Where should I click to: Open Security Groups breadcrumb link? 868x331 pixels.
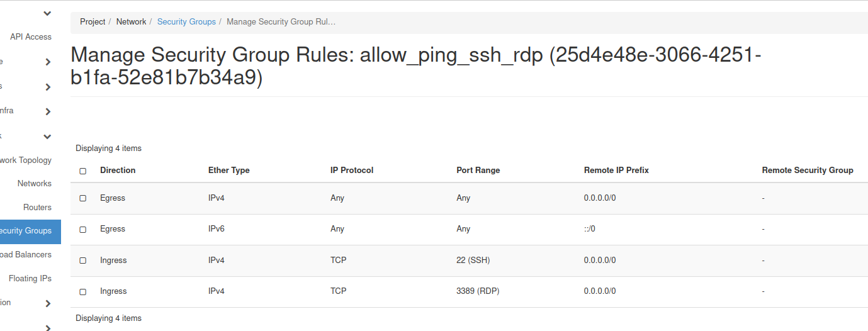(x=186, y=22)
